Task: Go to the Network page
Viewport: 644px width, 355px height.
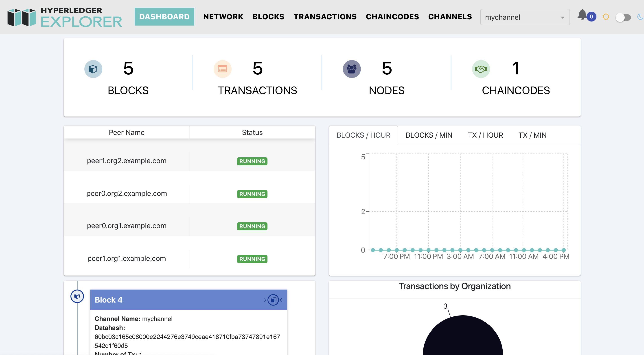Action: (x=223, y=17)
